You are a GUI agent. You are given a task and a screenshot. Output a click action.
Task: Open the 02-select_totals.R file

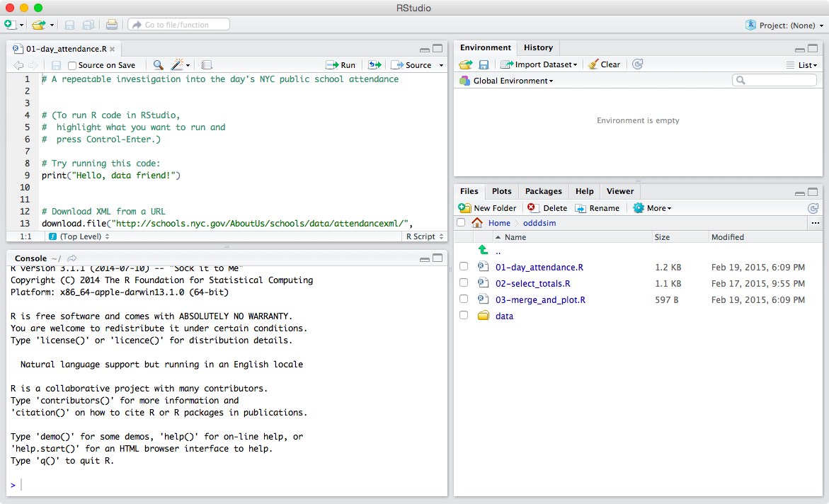point(532,283)
